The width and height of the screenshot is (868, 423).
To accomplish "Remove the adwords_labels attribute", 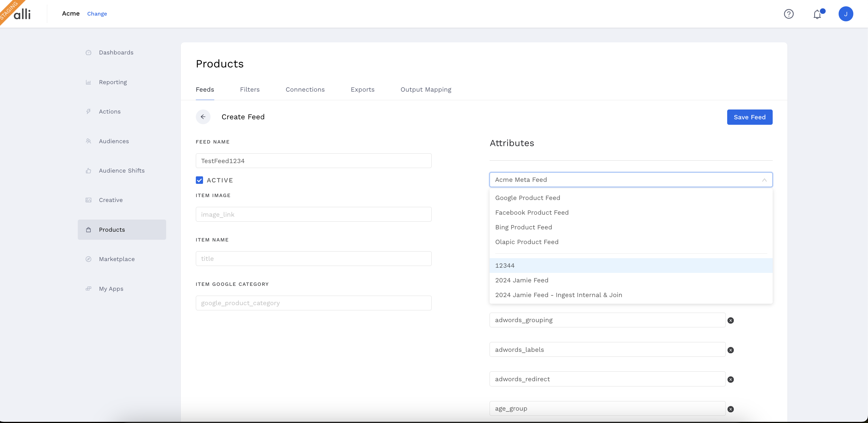I will (x=730, y=350).
